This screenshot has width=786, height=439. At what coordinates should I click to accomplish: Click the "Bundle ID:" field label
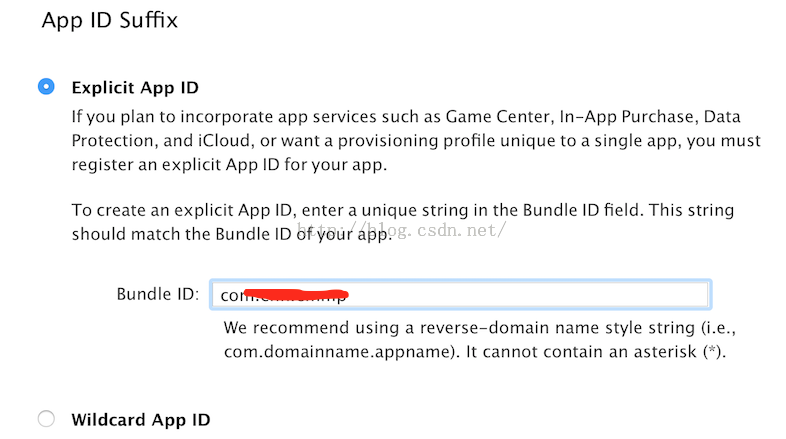pyautogui.click(x=158, y=294)
